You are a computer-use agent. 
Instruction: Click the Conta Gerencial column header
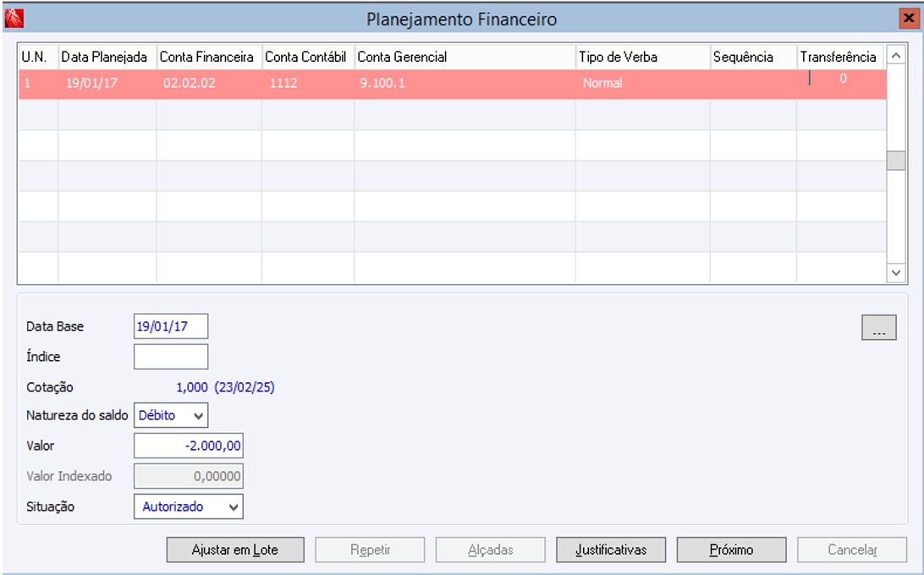(x=465, y=57)
